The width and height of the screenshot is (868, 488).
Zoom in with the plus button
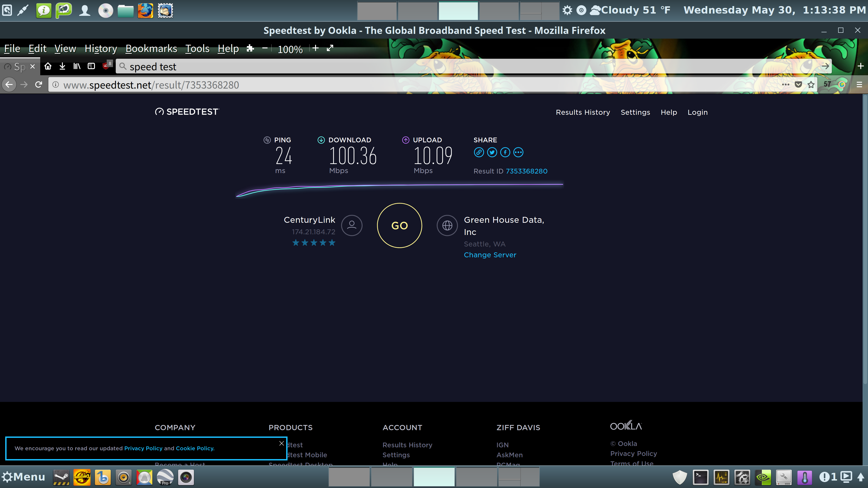click(x=315, y=48)
